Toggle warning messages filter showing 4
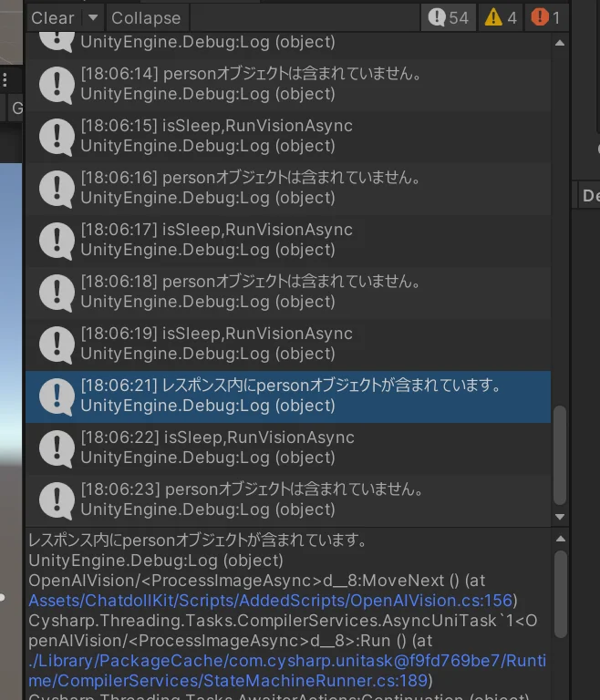 tap(500, 18)
